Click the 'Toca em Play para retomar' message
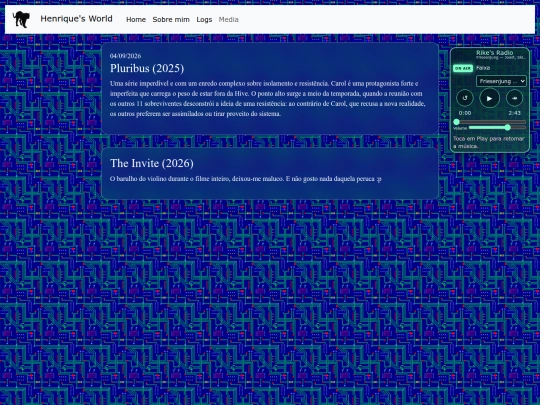 pyautogui.click(x=489, y=142)
